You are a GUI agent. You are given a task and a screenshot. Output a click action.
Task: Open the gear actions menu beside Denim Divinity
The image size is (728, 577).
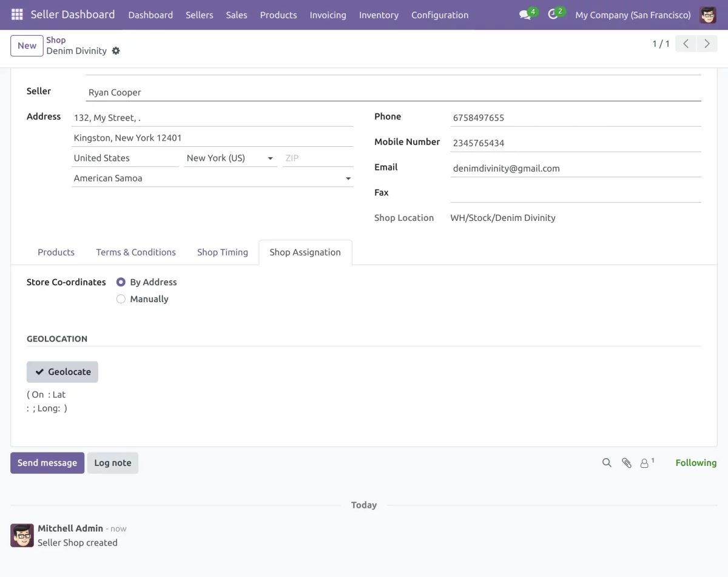[x=116, y=51]
